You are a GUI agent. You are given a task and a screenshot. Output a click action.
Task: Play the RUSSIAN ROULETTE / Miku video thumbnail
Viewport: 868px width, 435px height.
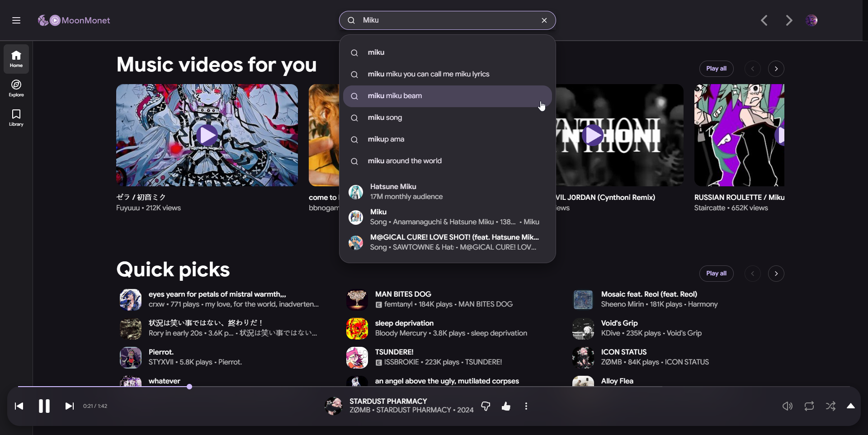(x=739, y=135)
